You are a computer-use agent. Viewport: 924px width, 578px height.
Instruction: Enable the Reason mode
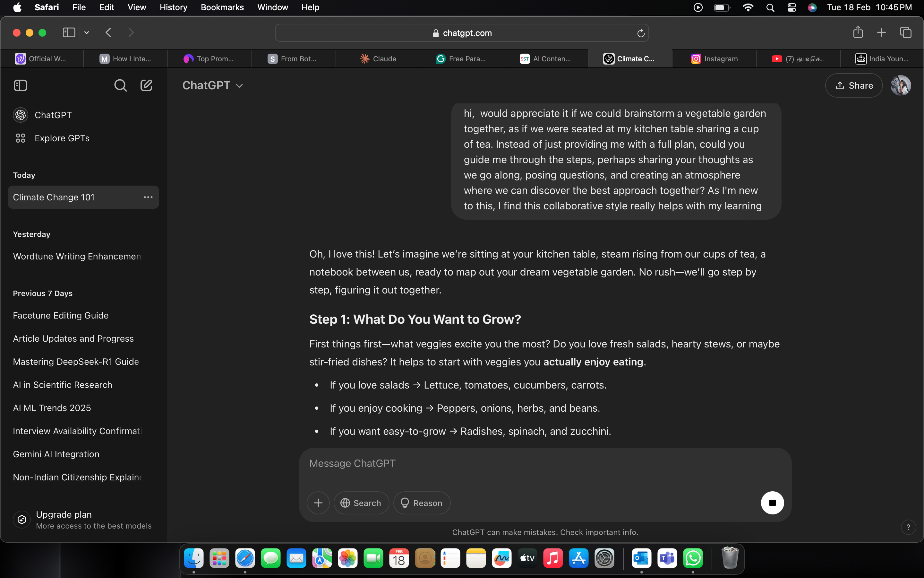click(422, 503)
